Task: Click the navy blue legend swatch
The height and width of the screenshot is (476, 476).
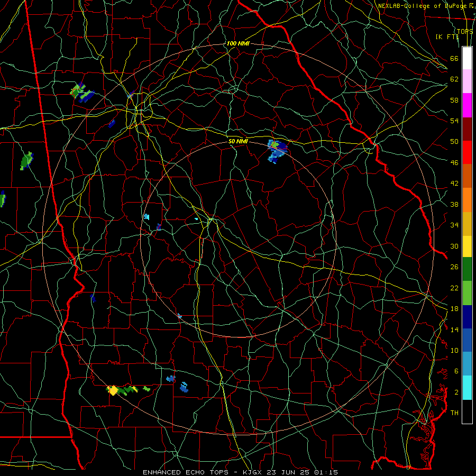Action: (467, 317)
